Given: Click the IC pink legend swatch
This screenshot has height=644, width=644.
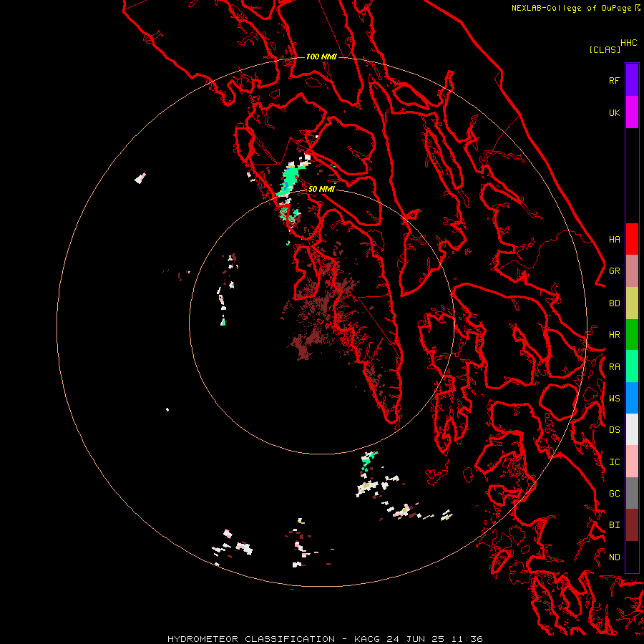Looking at the screenshot, I should pyautogui.click(x=632, y=462).
